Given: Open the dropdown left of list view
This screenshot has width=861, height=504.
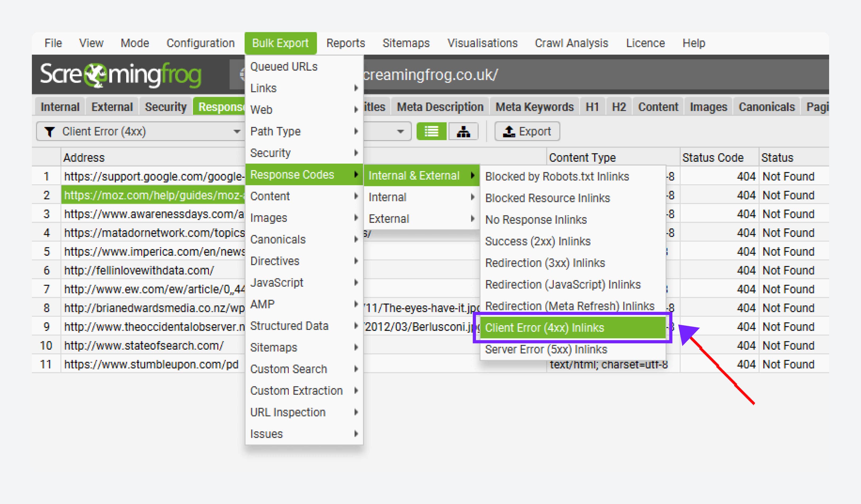Looking at the screenshot, I should [387, 131].
